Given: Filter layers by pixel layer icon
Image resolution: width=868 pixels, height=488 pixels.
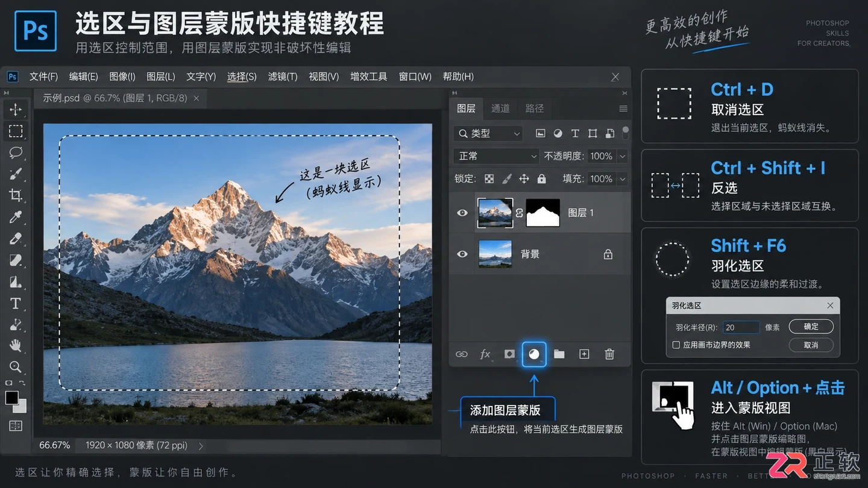Looking at the screenshot, I should [541, 133].
